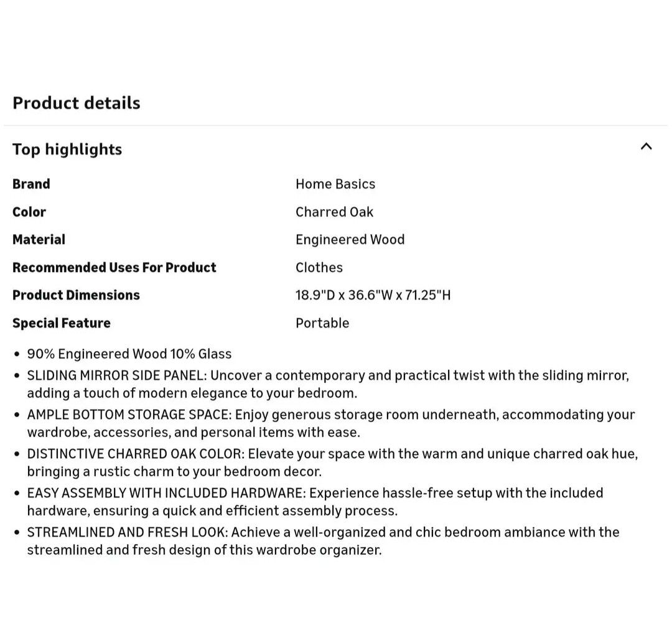672x643 pixels.
Task: Select the 18.9"D x 36.6"W x 71.25"H dimensions value
Action: click(373, 295)
